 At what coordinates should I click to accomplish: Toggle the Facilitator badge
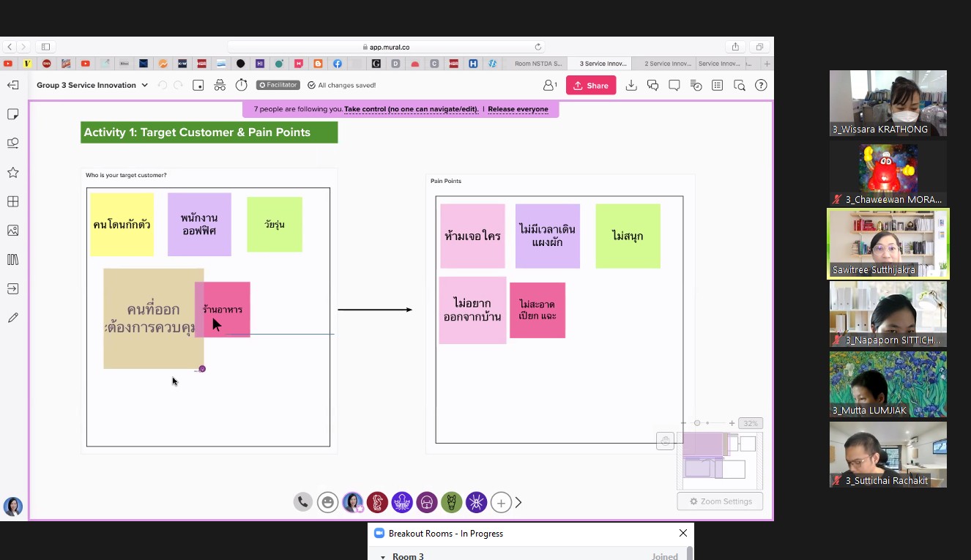coord(278,86)
